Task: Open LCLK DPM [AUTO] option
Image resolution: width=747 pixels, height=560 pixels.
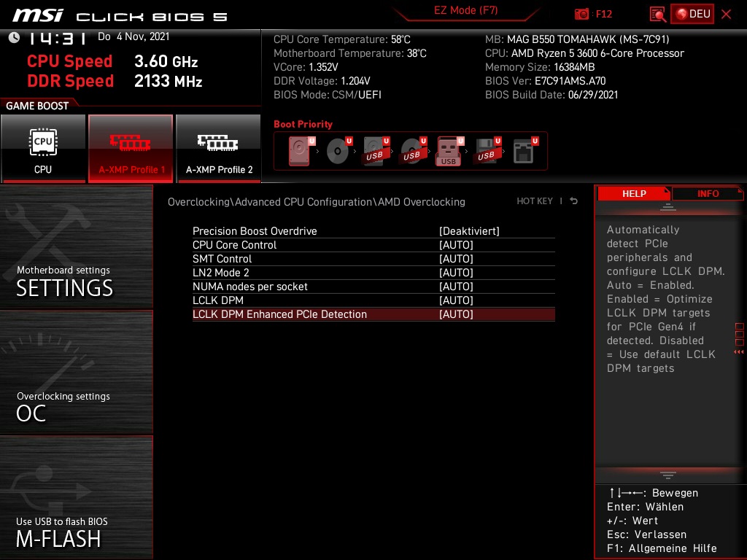Action: (x=456, y=300)
